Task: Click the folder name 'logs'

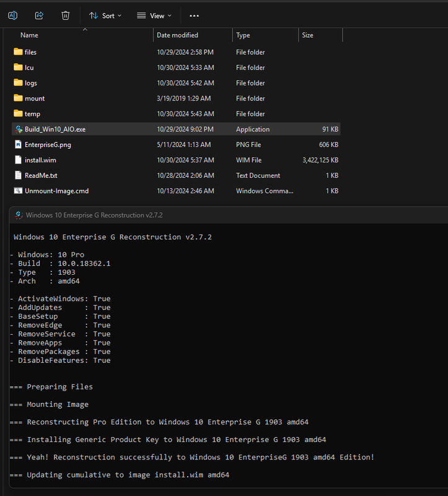Action: [x=30, y=83]
